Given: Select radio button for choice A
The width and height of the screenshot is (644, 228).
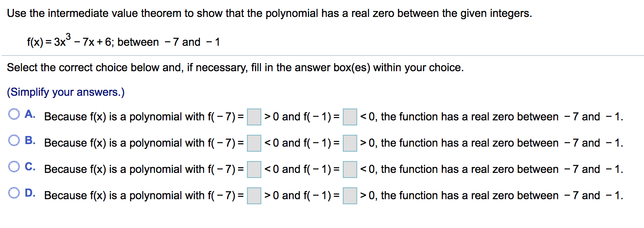Looking at the screenshot, I should (14, 114).
